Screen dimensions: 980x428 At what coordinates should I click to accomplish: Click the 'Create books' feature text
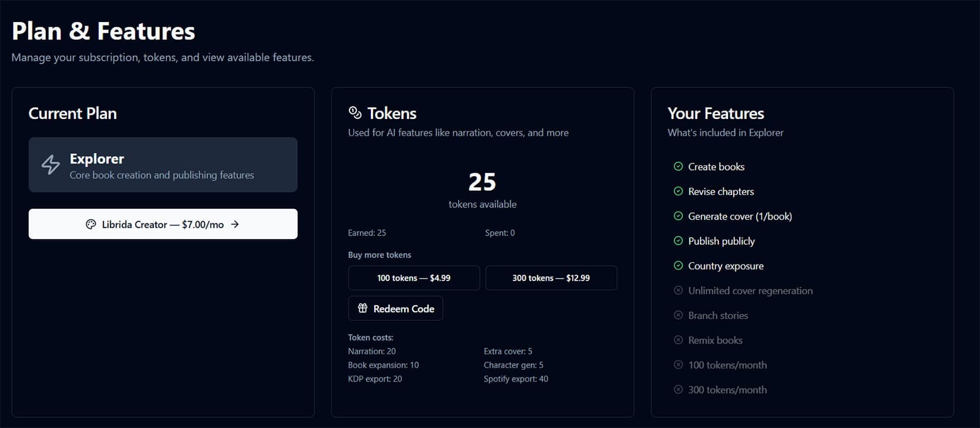coord(717,166)
